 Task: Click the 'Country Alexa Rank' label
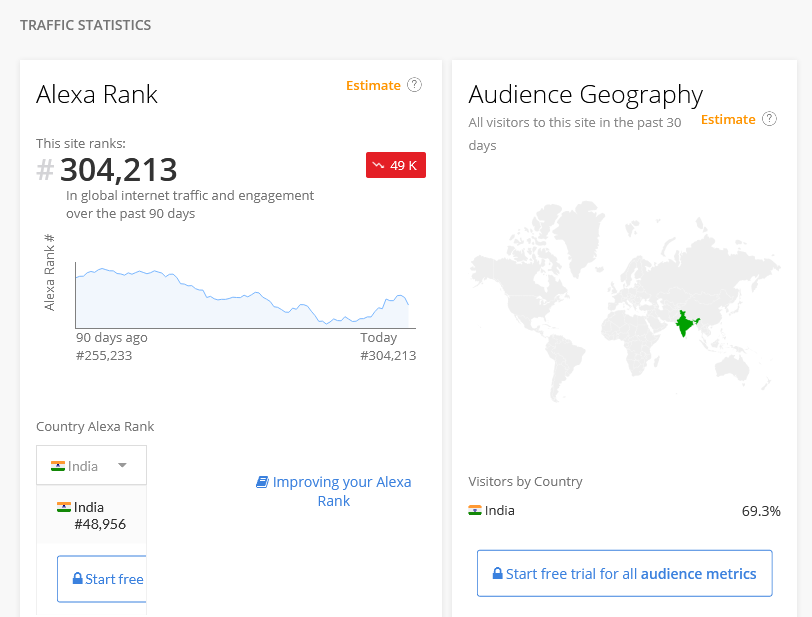point(95,426)
